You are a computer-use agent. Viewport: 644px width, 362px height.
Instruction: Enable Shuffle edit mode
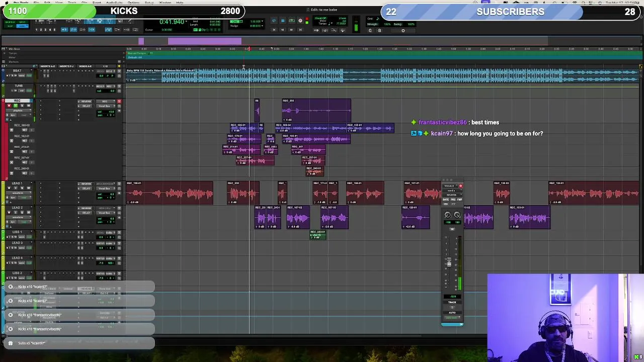click(10, 22)
